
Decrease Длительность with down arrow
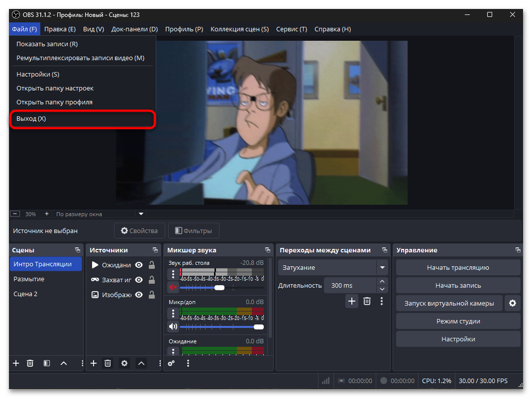[382, 289]
